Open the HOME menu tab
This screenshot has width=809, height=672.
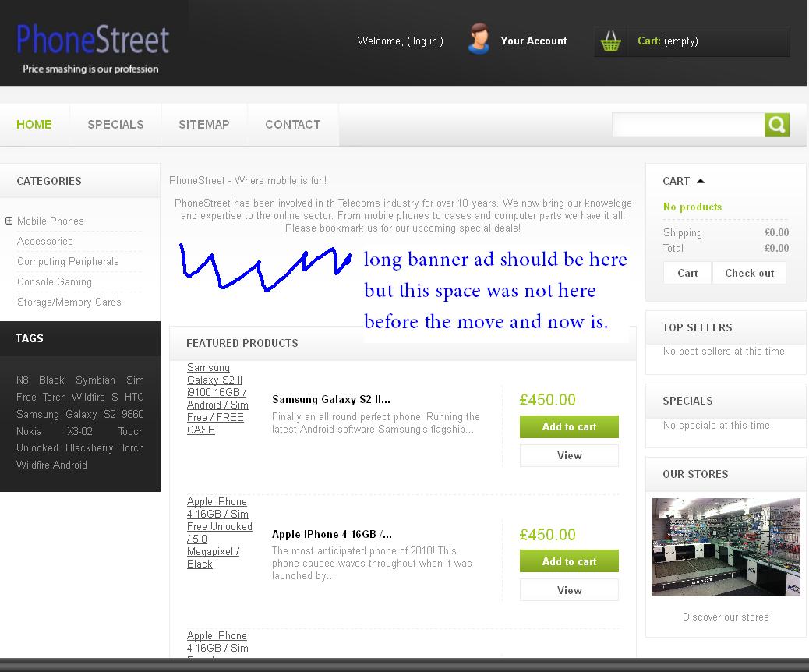click(x=34, y=125)
